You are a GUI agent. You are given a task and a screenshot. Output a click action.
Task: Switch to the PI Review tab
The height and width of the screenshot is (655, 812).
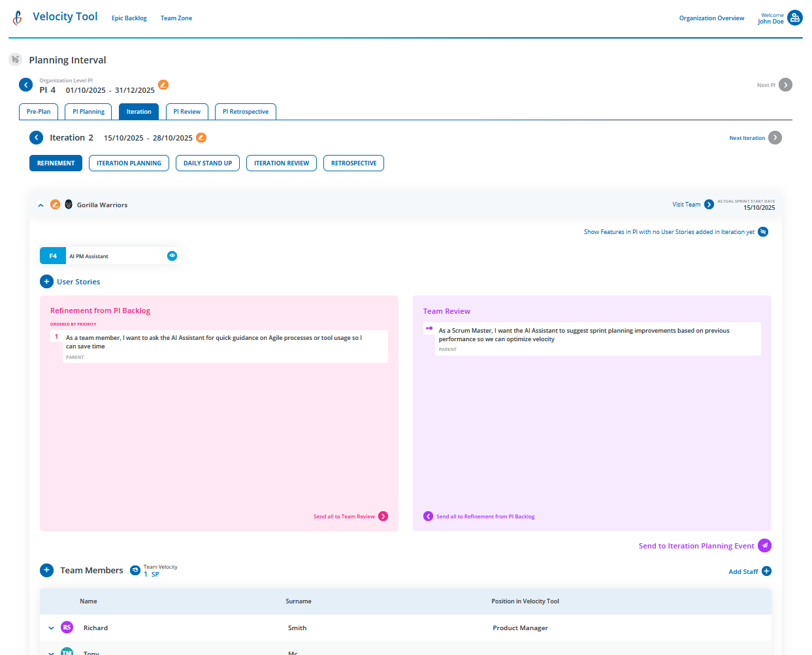(x=187, y=112)
